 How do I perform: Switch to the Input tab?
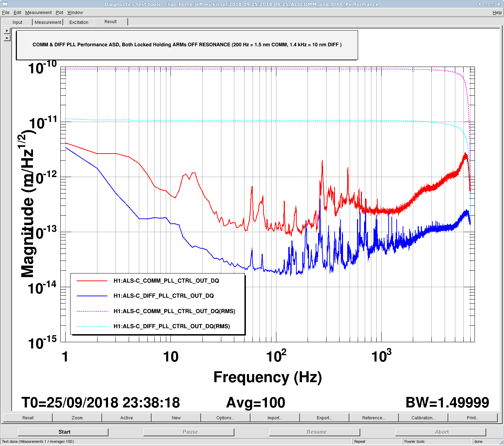[x=17, y=22]
